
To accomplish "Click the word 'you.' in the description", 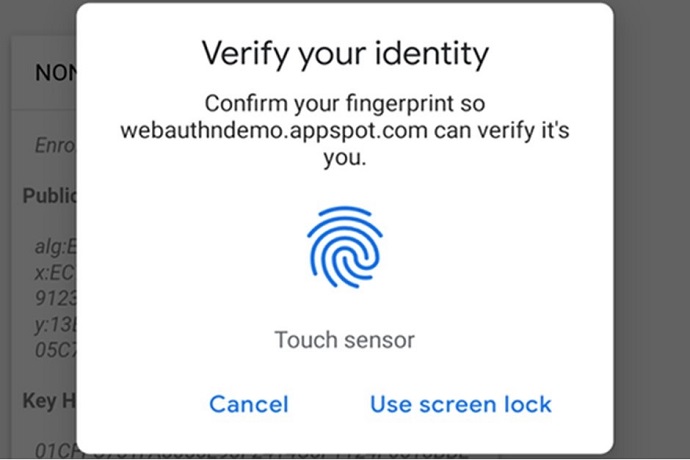I will pyautogui.click(x=345, y=158).
